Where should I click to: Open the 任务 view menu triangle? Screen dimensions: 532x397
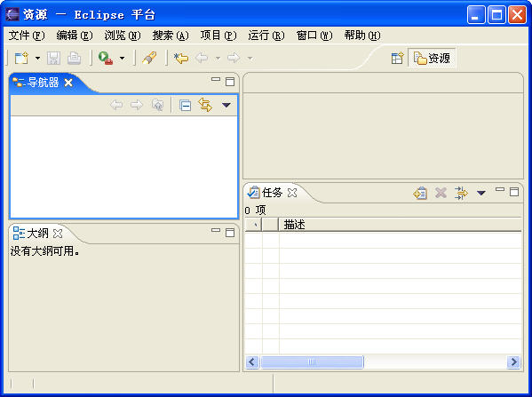click(481, 193)
